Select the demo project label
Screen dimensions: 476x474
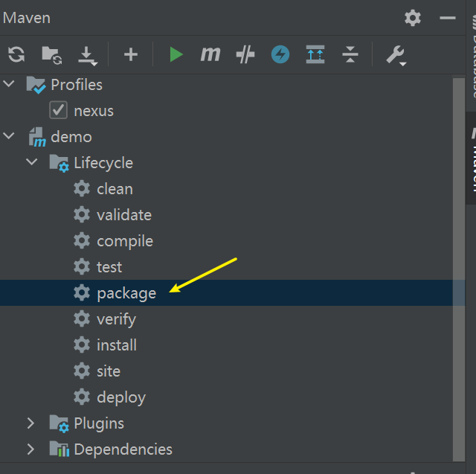pos(71,137)
